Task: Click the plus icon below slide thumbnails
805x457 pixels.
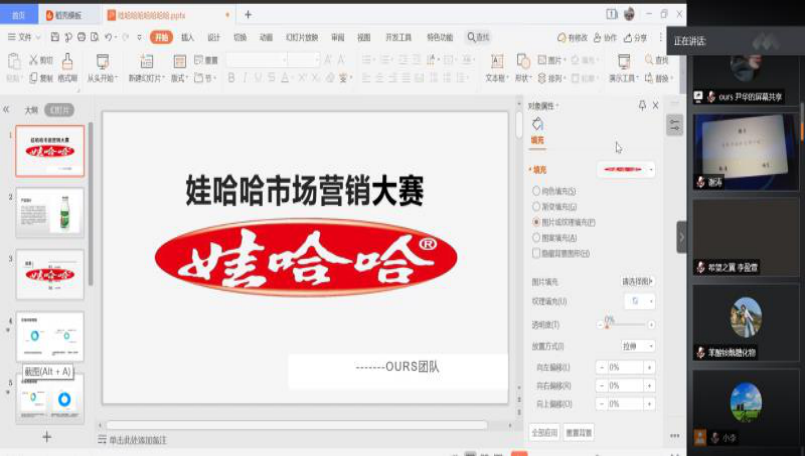Action: (x=46, y=437)
